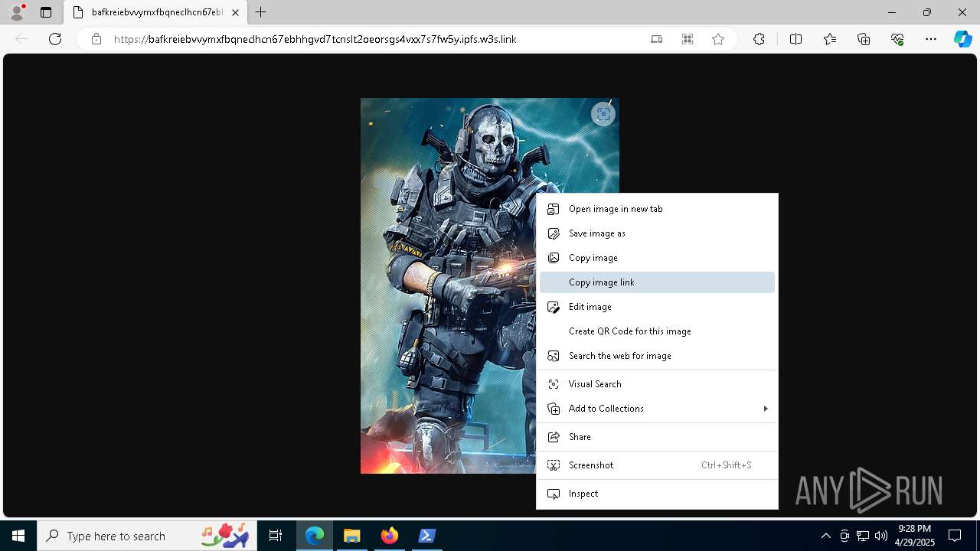Open the Favorites list
This screenshot has width=980, height=551.
click(830, 39)
